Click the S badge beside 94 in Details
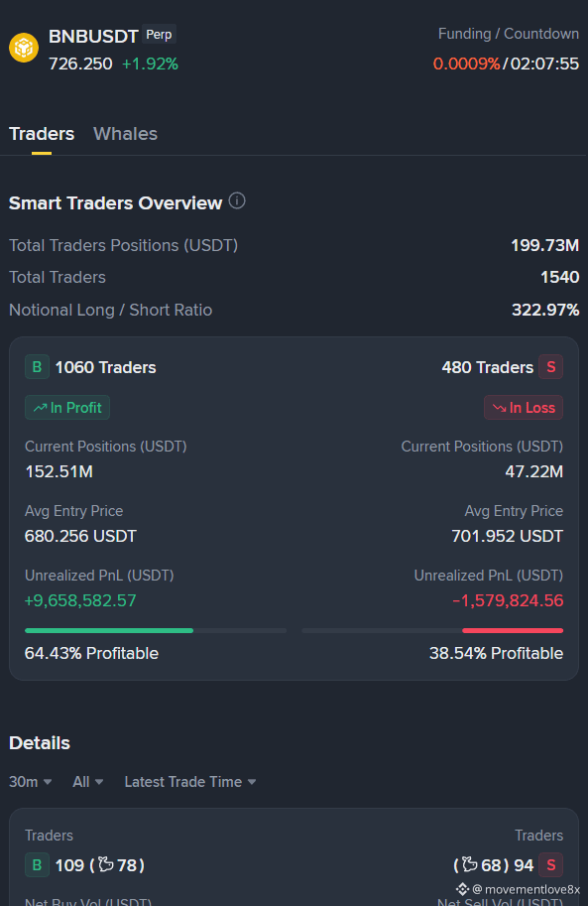Screen dimensions: 588x906 [x=551, y=865]
